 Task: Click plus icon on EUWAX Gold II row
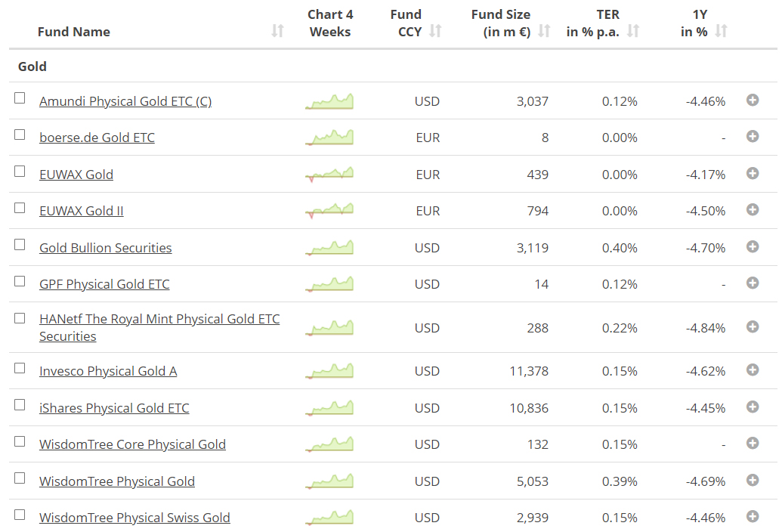click(752, 210)
